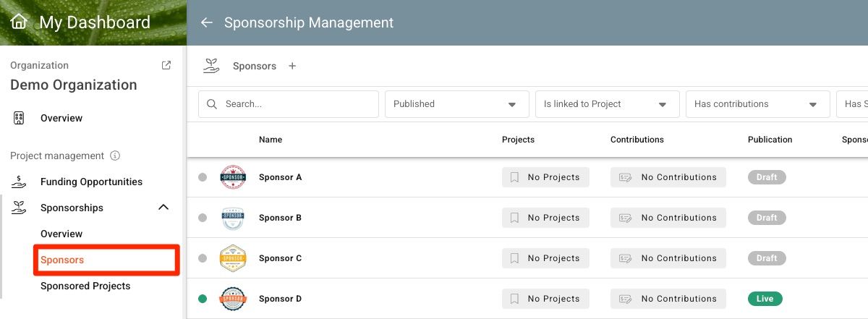
Task: Open the Is linked to Project dropdown
Action: [x=605, y=104]
